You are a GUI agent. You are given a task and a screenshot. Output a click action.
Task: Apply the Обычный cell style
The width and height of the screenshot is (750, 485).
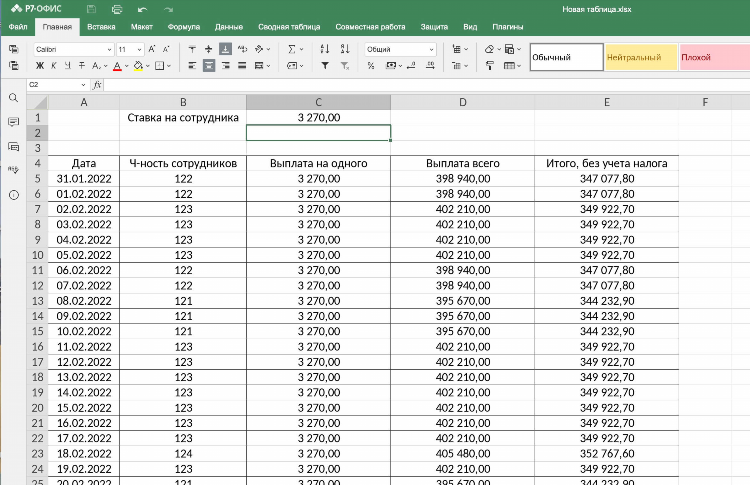click(566, 57)
